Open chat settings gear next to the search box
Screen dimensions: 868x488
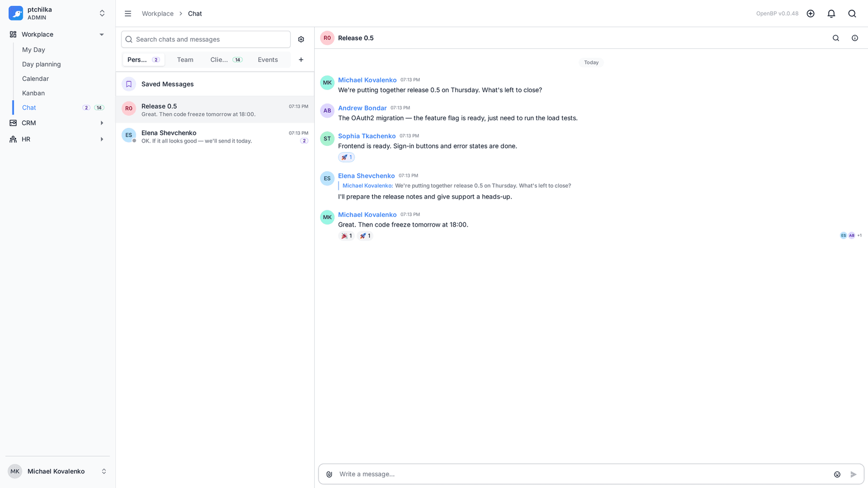[301, 40]
